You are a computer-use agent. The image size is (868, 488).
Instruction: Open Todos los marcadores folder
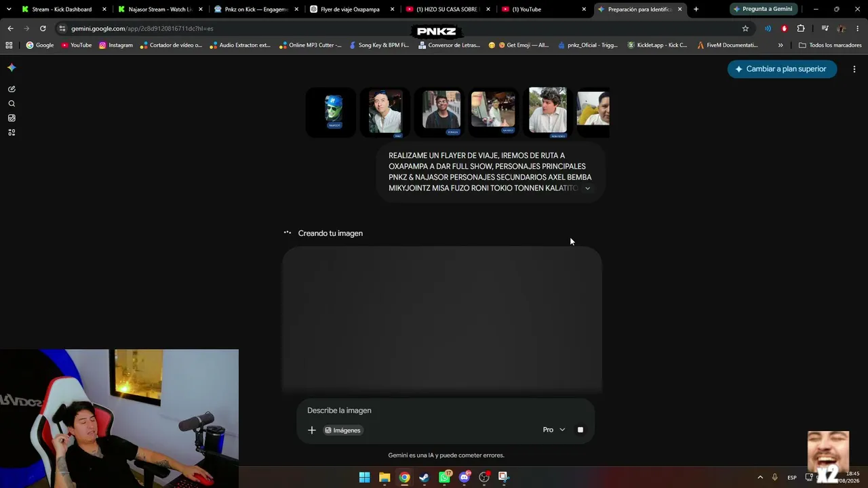[x=830, y=45]
